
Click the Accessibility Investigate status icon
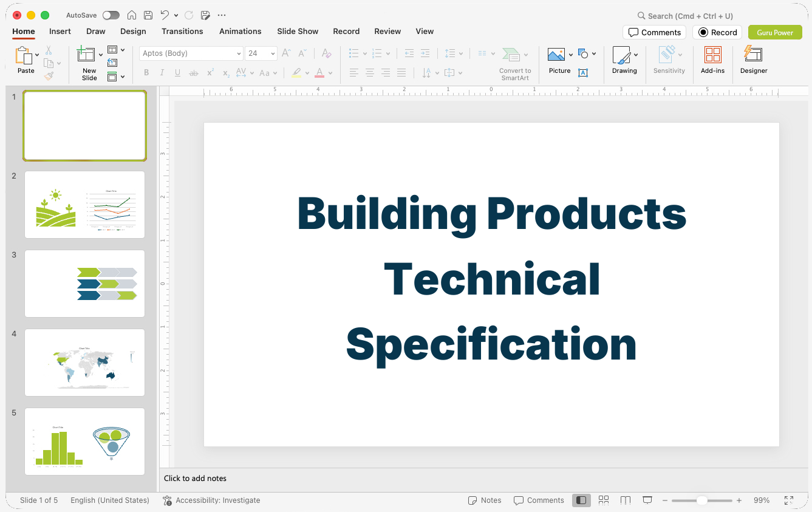168,500
